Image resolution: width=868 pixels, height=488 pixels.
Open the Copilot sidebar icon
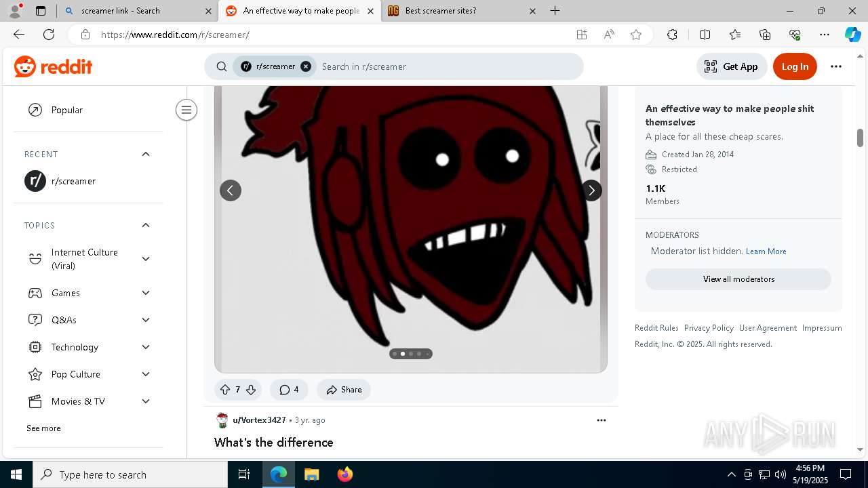coord(852,35)
